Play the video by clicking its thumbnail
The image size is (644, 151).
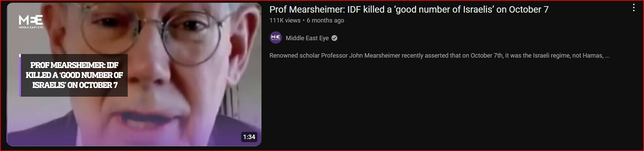pos(134,74)
